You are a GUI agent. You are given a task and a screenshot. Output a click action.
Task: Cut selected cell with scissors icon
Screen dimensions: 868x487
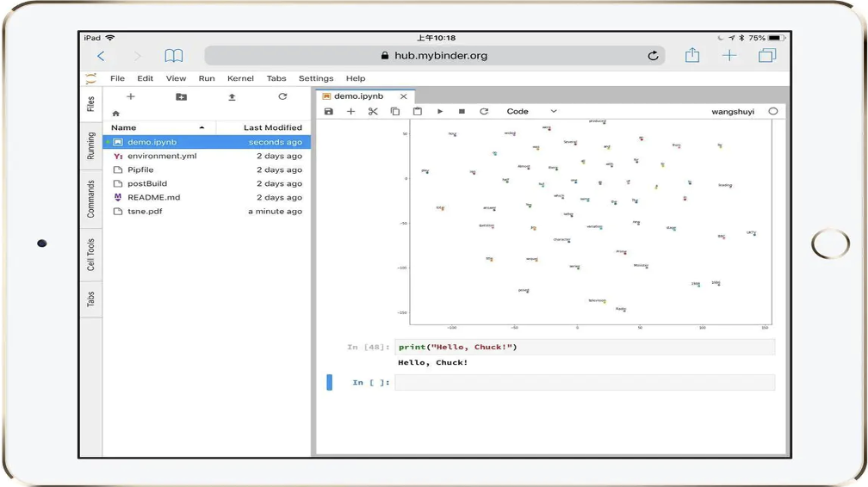point(373,111)
